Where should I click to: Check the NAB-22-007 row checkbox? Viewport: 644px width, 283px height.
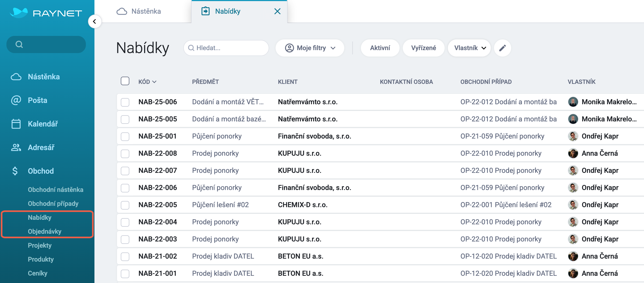[x=125, y=171]
